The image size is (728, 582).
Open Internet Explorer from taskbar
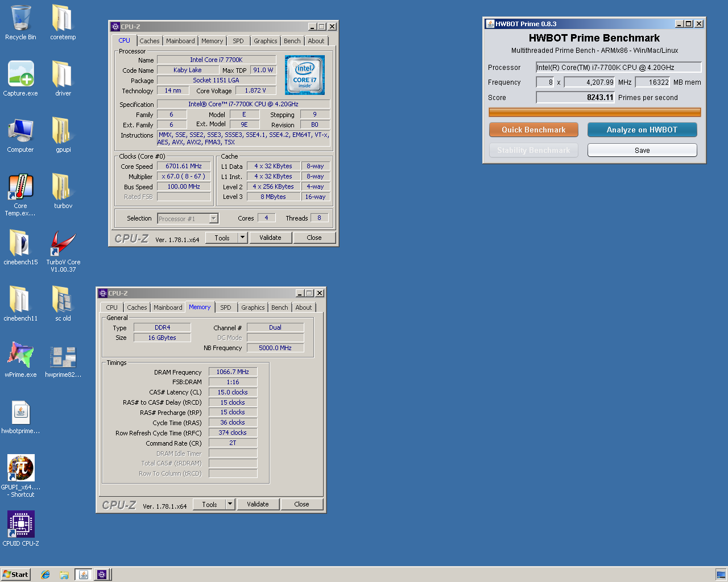point(45,575)
